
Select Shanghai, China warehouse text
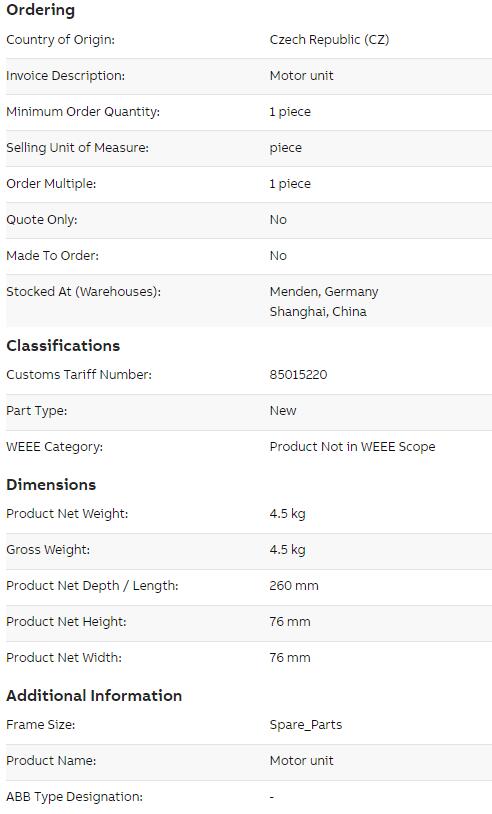[318, 311]
